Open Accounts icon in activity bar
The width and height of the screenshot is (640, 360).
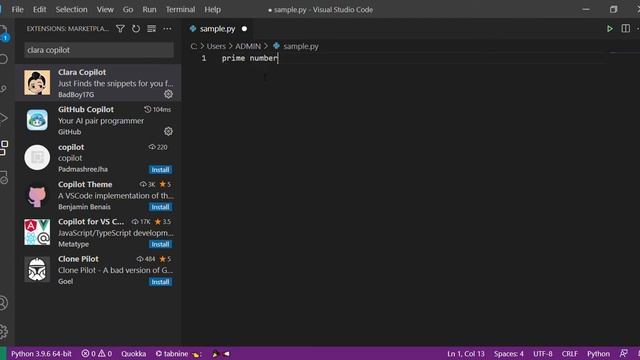[4, 303]
